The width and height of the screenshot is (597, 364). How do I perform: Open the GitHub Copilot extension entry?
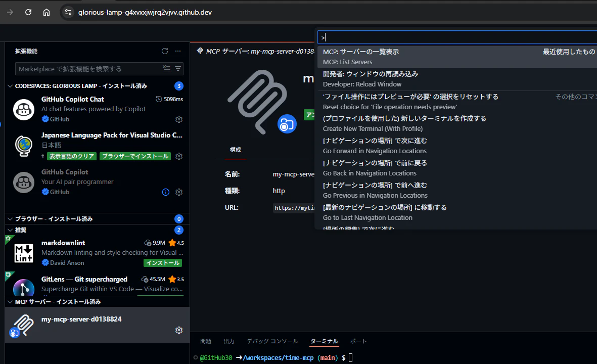(97, 182)
